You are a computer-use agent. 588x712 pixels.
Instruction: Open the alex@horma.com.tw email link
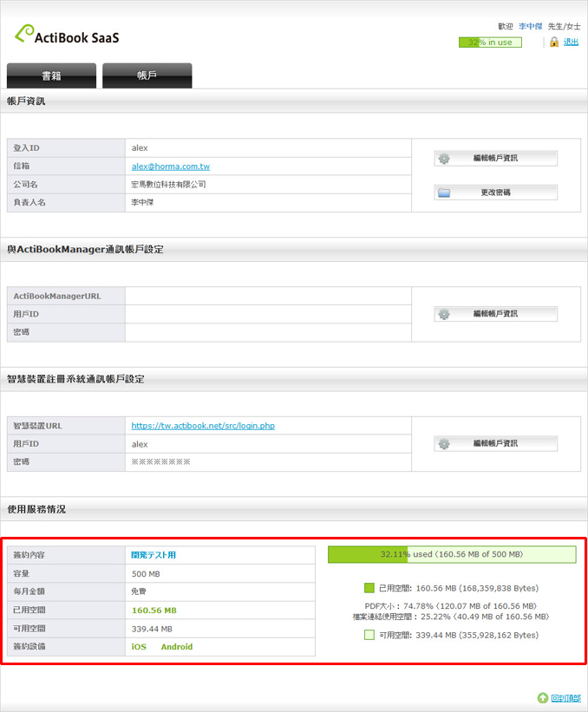[x=171, y=167]
